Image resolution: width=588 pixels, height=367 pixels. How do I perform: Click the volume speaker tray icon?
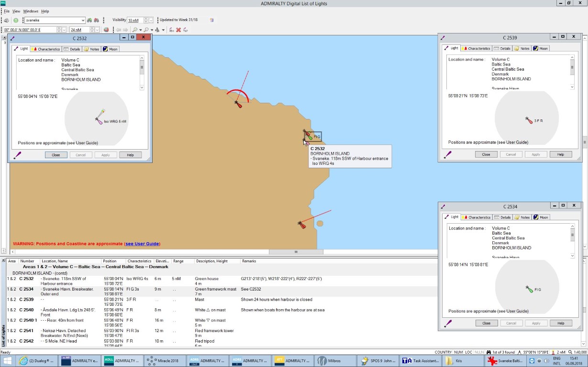click(x=546, y=361)
